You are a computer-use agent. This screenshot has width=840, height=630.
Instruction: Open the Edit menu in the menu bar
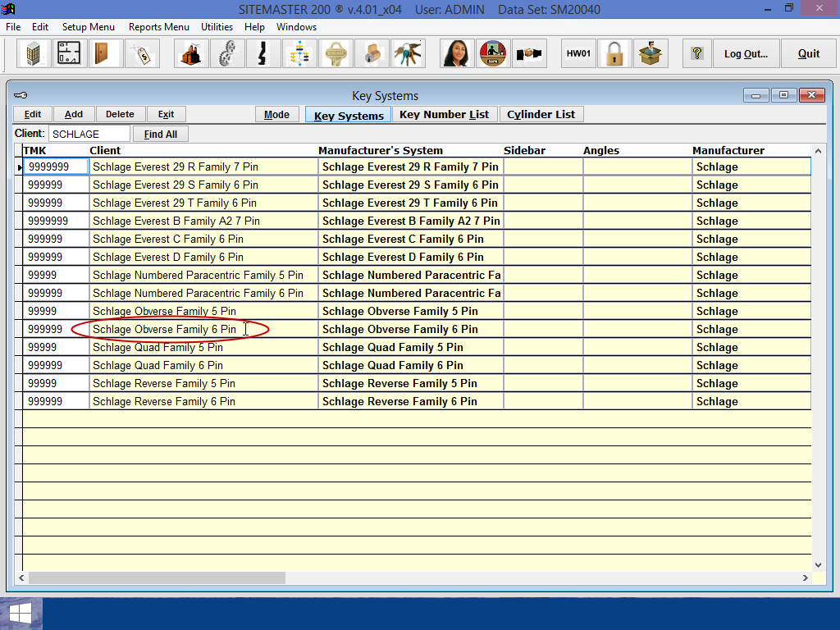click(39, 27)
